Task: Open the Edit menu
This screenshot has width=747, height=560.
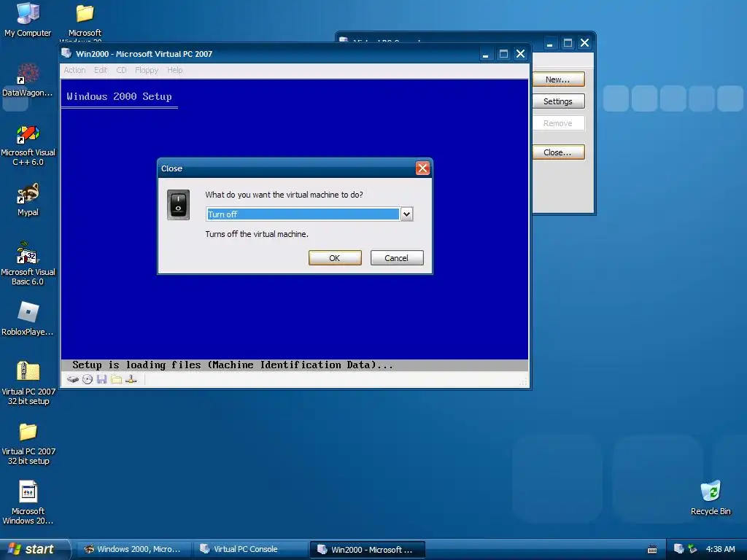Action: pyautogui.click(x=101, y=70)
